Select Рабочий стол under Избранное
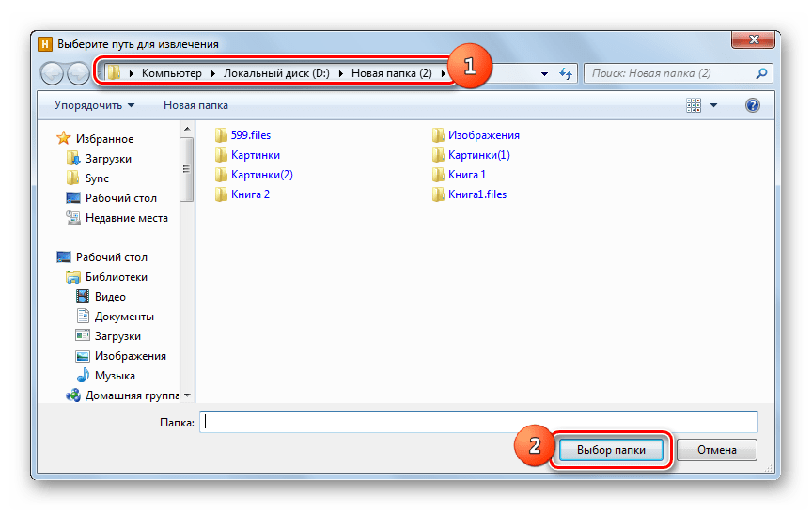 pos(121,198)
